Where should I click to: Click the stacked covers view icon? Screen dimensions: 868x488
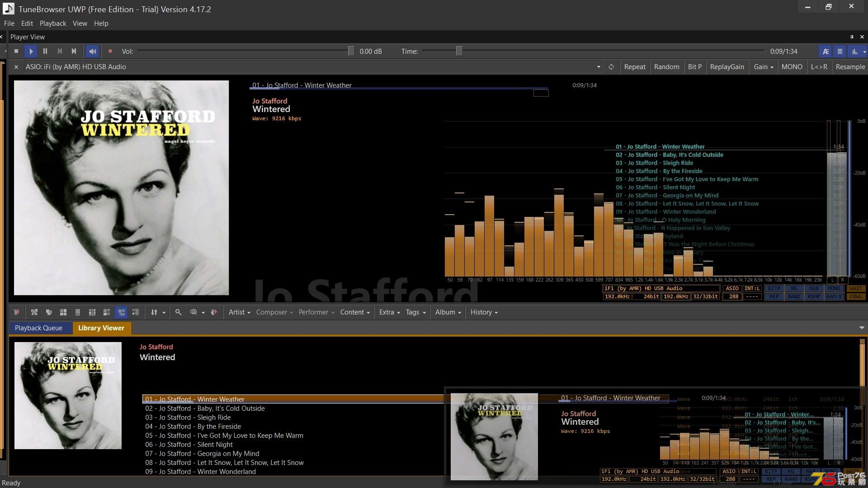point(49,312)
